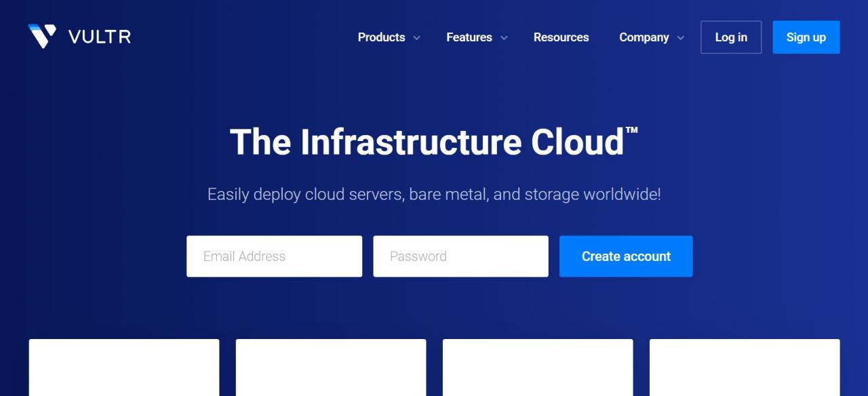
Task: Click the Log in button
Action: coord(731,37)
